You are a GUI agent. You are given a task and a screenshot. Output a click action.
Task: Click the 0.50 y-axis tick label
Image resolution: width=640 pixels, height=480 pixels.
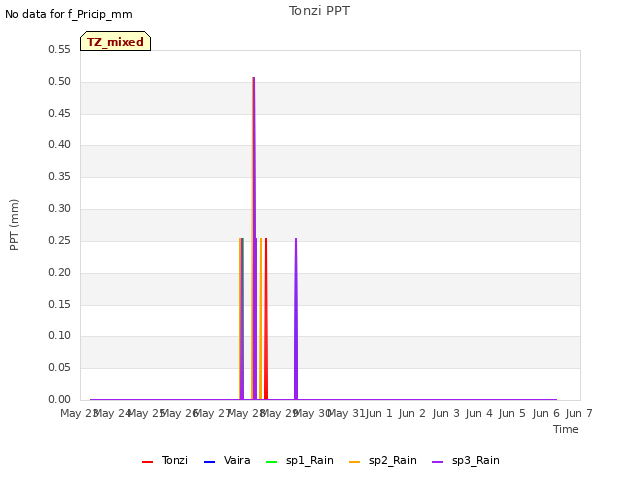point(60,81)
